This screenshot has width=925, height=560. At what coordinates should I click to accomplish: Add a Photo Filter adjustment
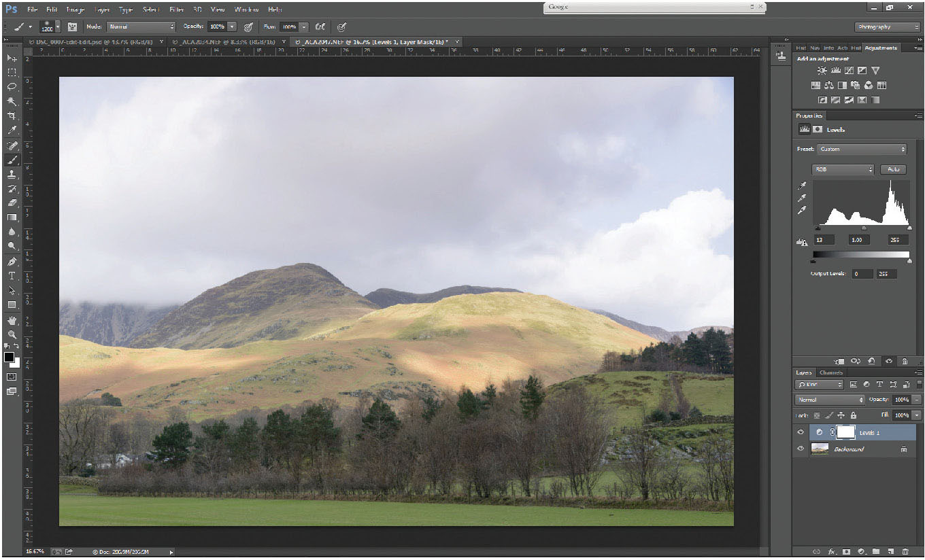[855, 86]
